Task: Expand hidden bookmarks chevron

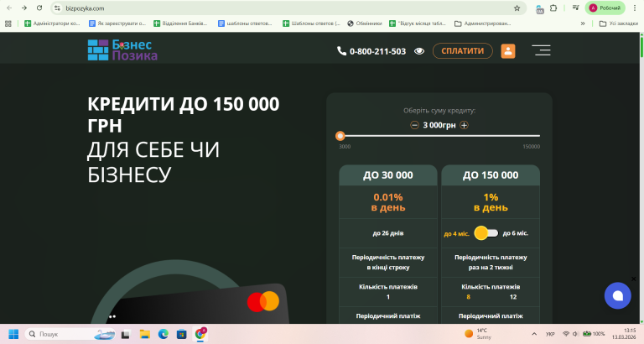Action: click(x=583, y=23)
